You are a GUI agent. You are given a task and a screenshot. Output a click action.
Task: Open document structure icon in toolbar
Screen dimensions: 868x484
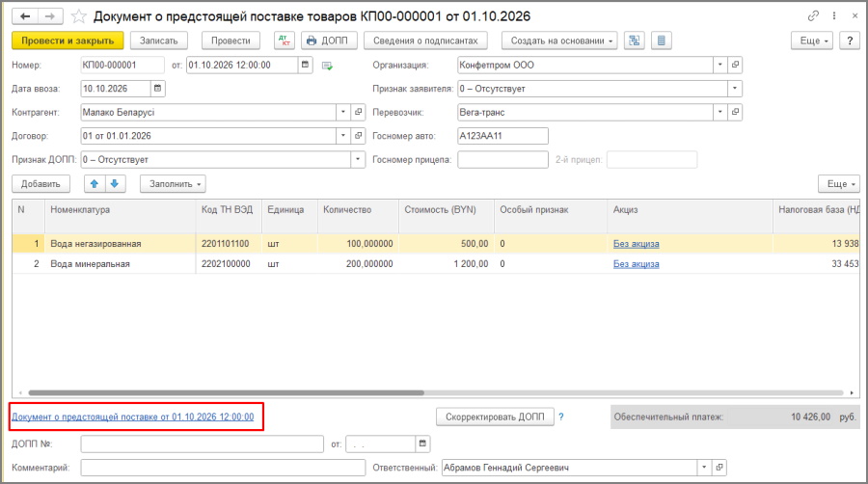pos(634,40)
